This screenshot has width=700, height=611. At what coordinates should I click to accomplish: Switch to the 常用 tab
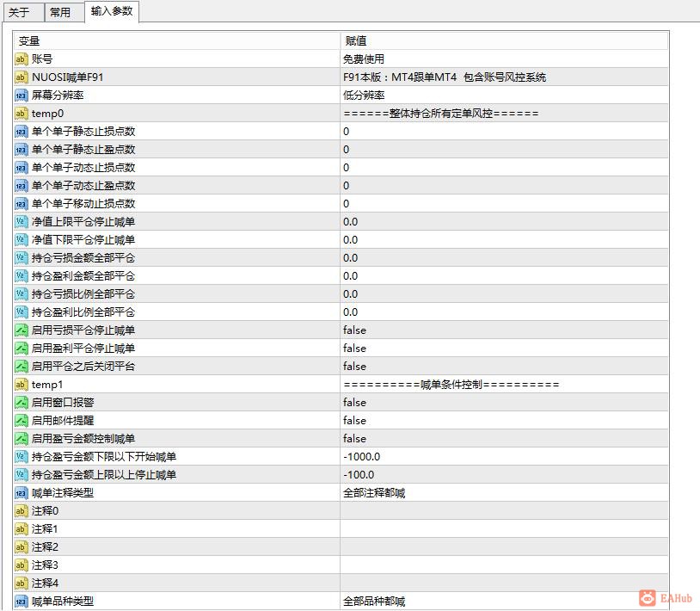pyautogui.click(x=64, y=12)
